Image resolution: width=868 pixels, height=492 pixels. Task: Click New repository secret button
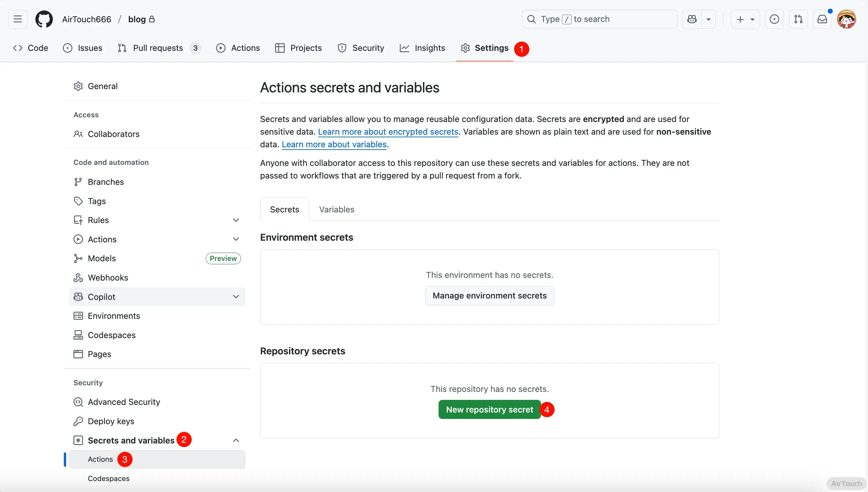coord(489,410)
